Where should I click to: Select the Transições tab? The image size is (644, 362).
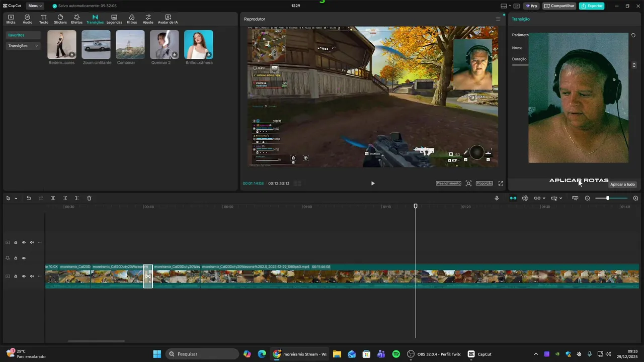click(x=95, y=19)
